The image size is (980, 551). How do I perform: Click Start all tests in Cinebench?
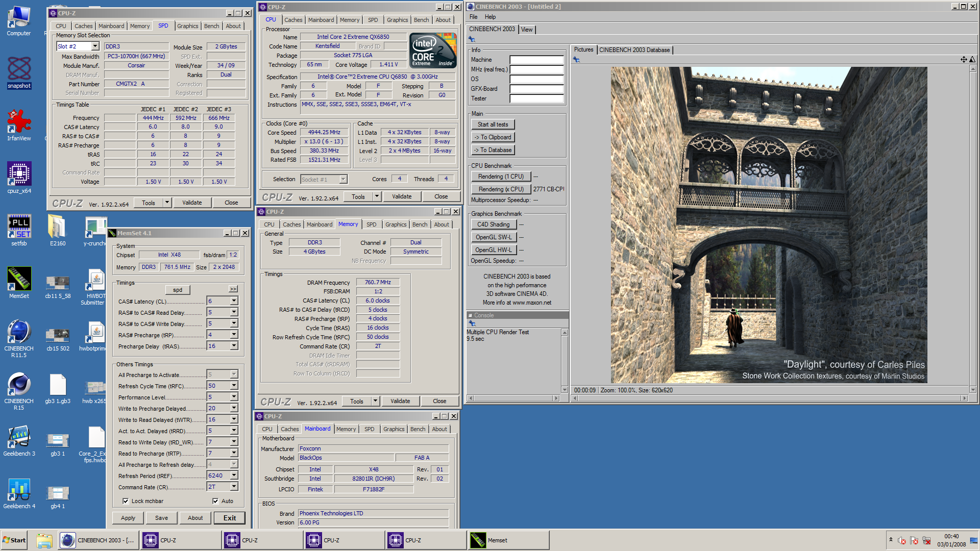pos(493,124)
